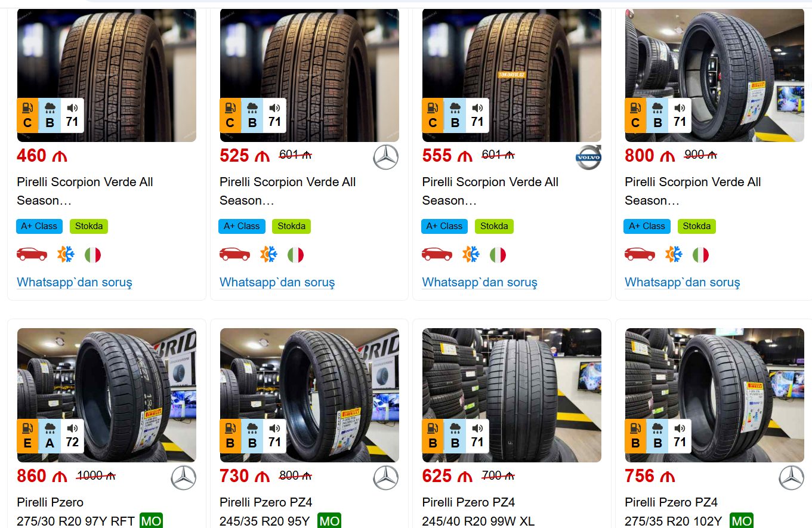Image resolution: width=812 pixels, height=528 pixels.
Task: Click the all-season sun-snowflake icon on the 800 ₼ card
Action: [674, 255]
